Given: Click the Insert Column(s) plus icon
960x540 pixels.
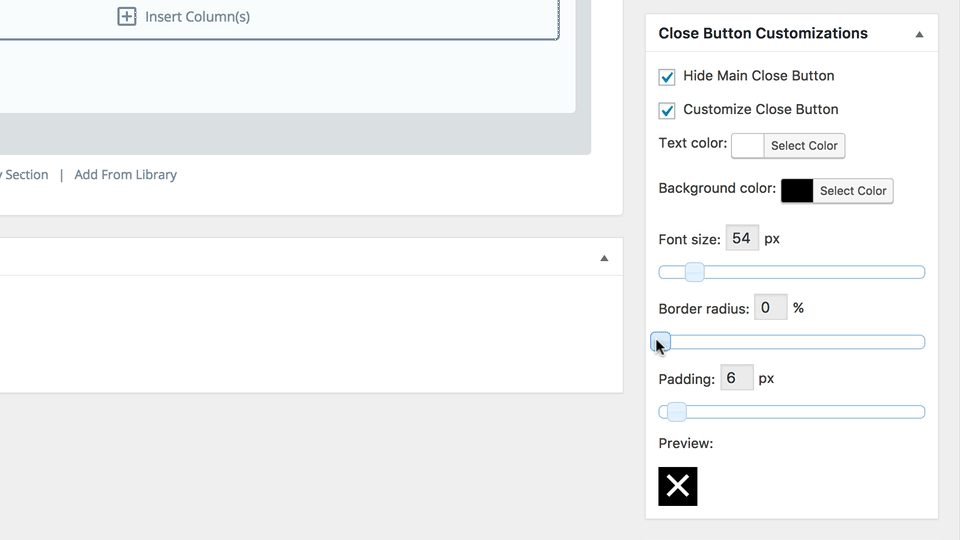Looking at the screenshot, I should click(127, 16).
